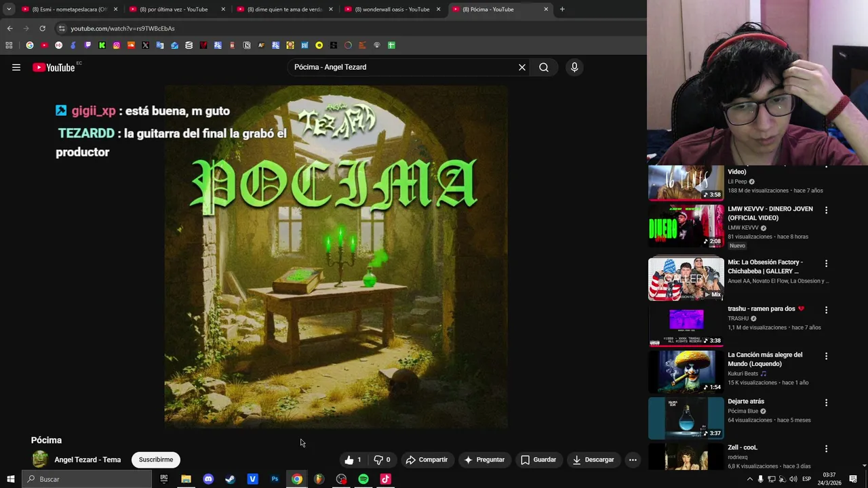The width and height of the screenshot is (868, 488).
Task: Open options menu for 'trashu - ramen para dos'
Action: [x=826, y=310]
